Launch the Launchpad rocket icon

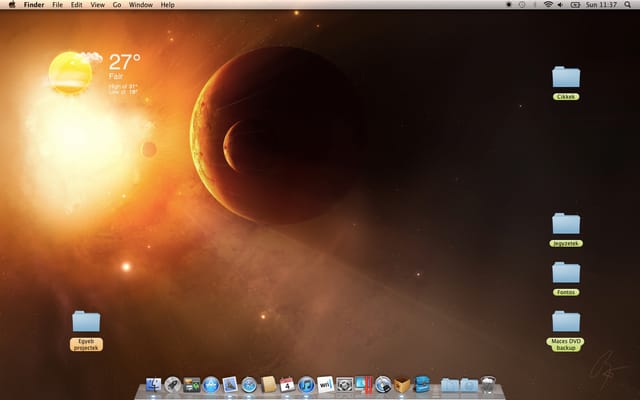pyautogui.click(x=172, y=385)
